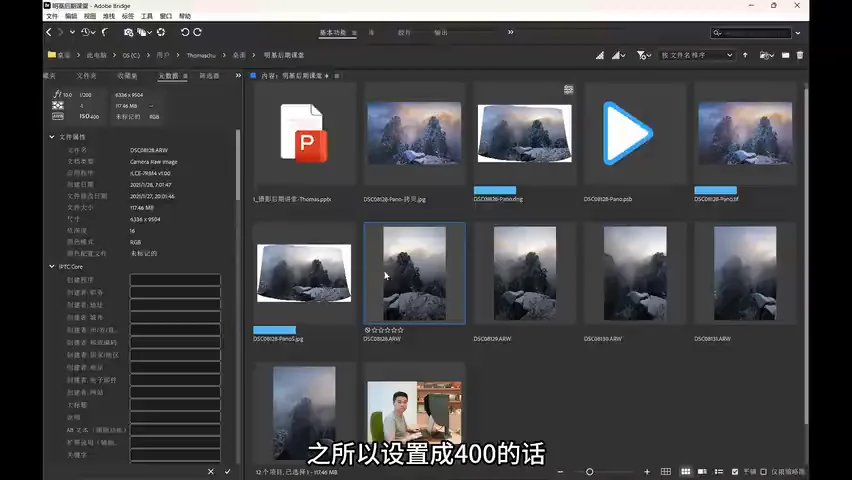Create a new folder

(x=785, y=55)
